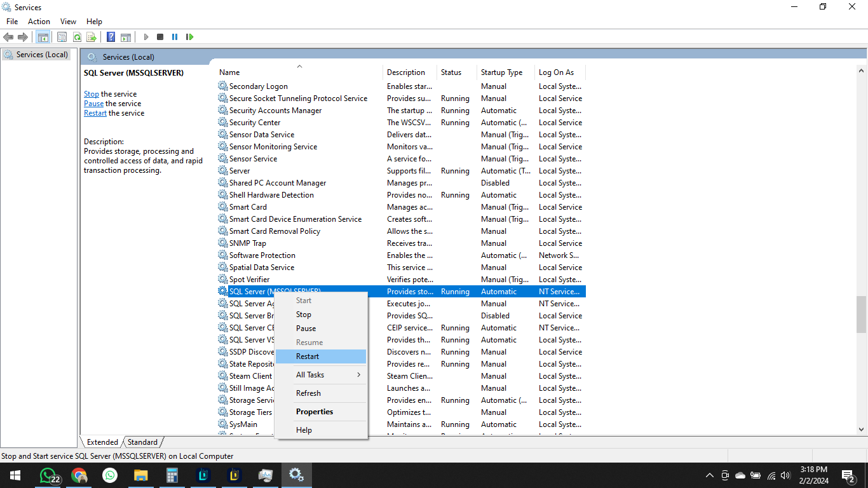The width and height of the screenshot is (868, 488).
Task: Choose Stop in the context menu
Action: coord(321,315)
